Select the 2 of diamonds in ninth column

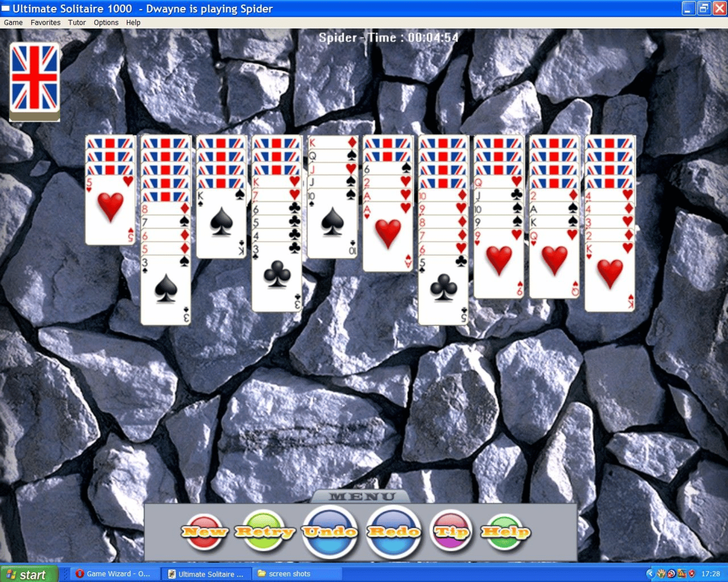pyautogui.click(x=554, y=195)
